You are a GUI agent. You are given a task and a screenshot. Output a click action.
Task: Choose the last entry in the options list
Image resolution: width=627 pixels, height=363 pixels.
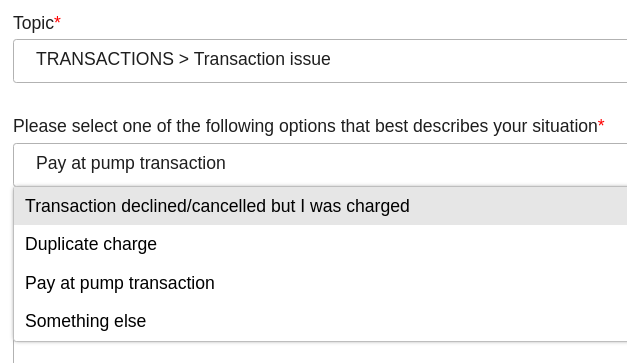click(320, 321)
